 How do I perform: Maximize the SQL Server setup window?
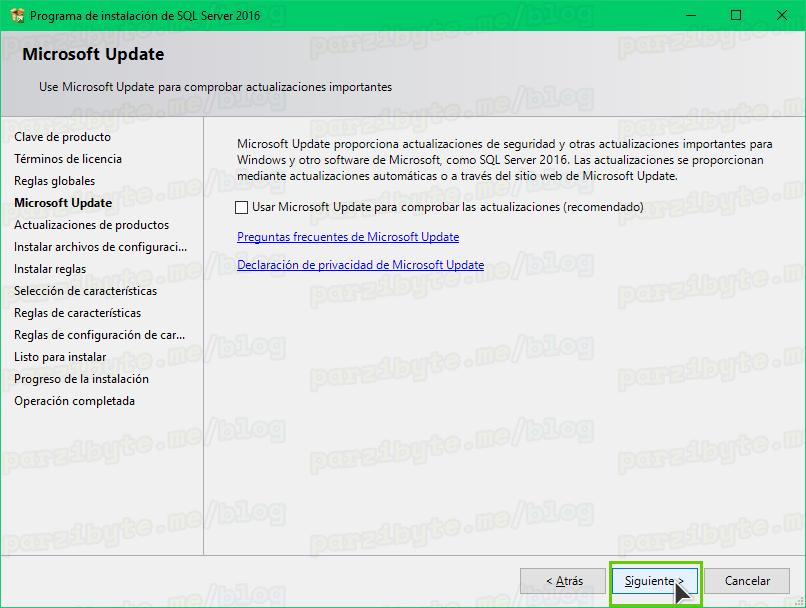[x=736, y=15]
